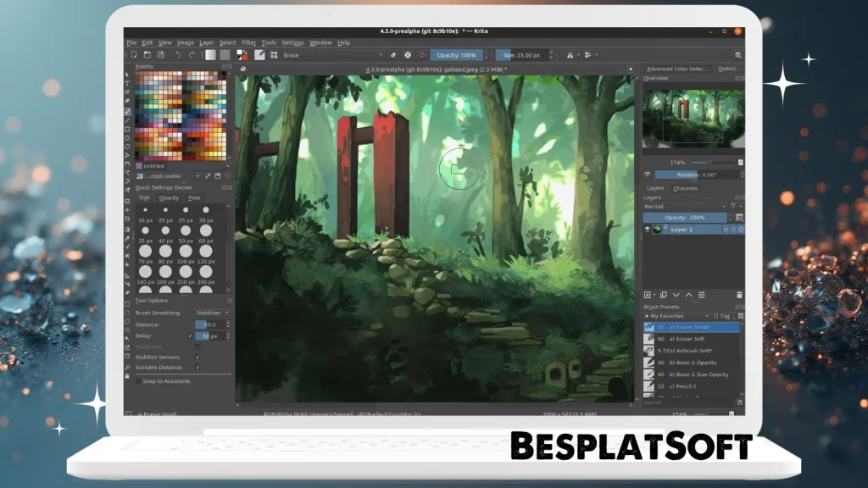Open the My Favorites brush tag dropdown
Screen dimensions: 868x488
coord(678,315)
